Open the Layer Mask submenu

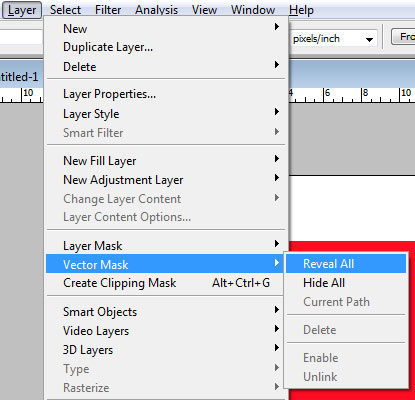[x=166, y=246]
